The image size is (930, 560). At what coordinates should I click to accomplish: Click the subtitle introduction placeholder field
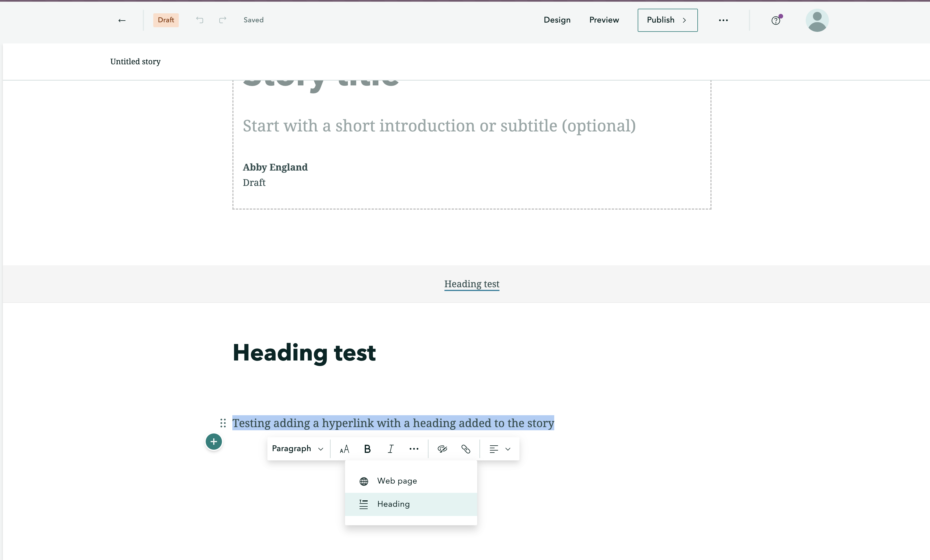(439, 126)
